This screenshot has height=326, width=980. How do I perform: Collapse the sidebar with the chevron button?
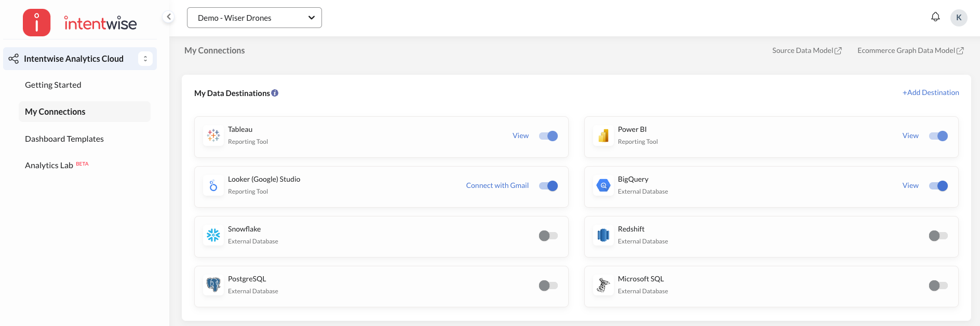click(168, 17)
